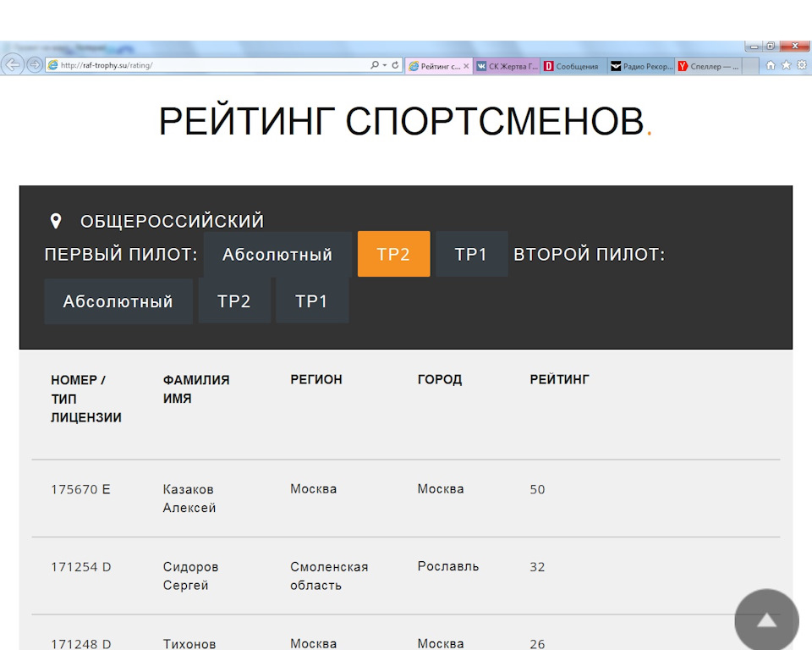Select second pilot Абсолютный rating
The height and width of the screenshot is (650, 812).
click(x=118, y=301)
